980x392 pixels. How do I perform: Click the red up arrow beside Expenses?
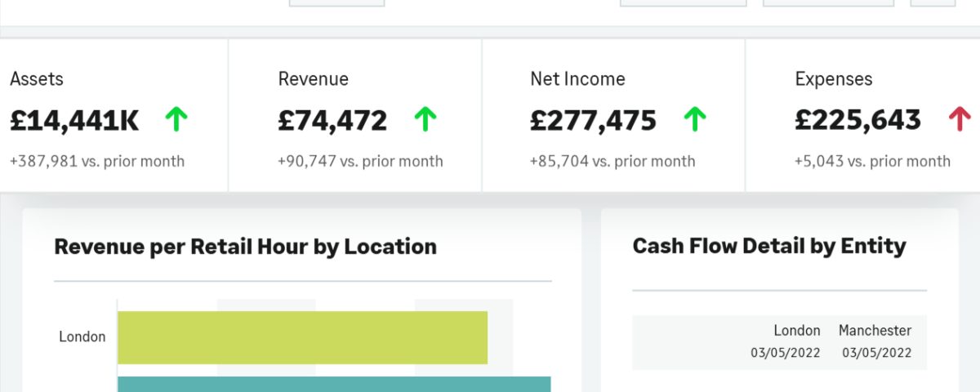click(959, 120)
